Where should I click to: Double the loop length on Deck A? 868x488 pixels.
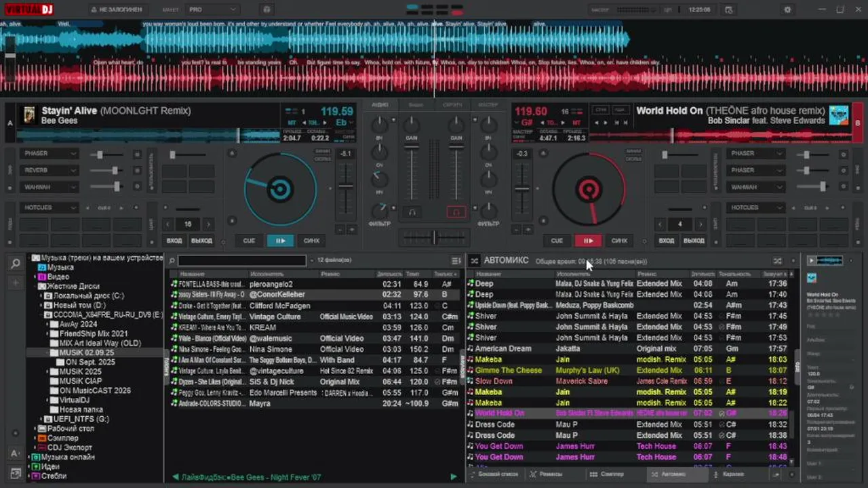click(x=208, y=224)
